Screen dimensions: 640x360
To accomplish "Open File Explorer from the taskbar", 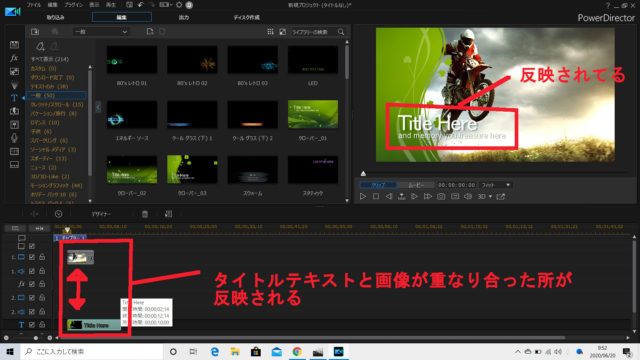I will (x=235, y=351).
